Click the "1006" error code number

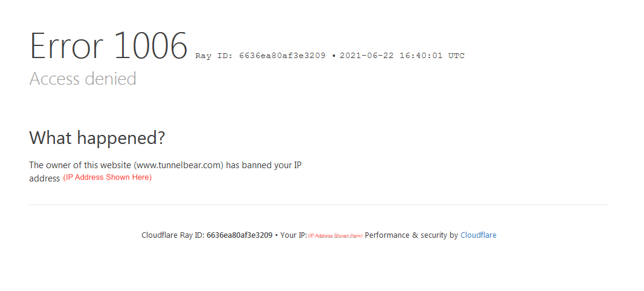[149, 45]
